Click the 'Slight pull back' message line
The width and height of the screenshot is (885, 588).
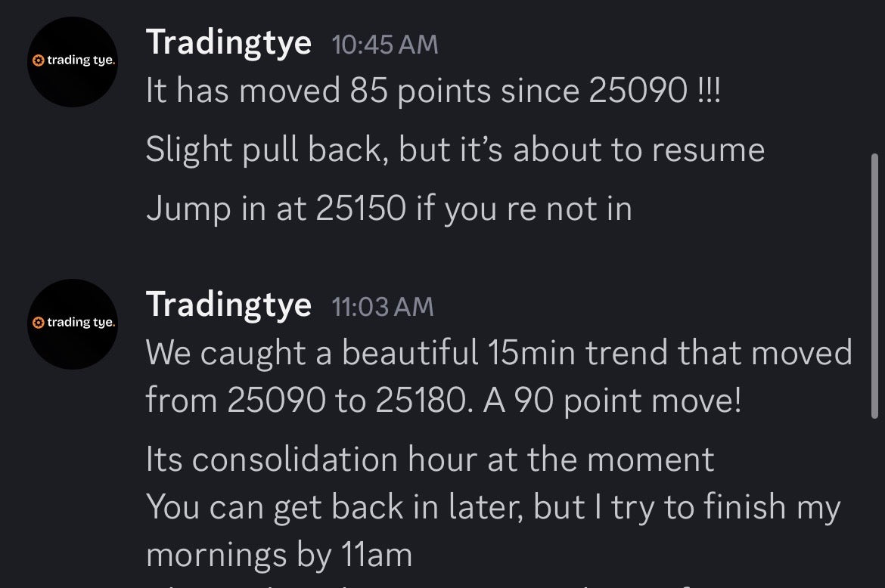(x=454, y=149)
